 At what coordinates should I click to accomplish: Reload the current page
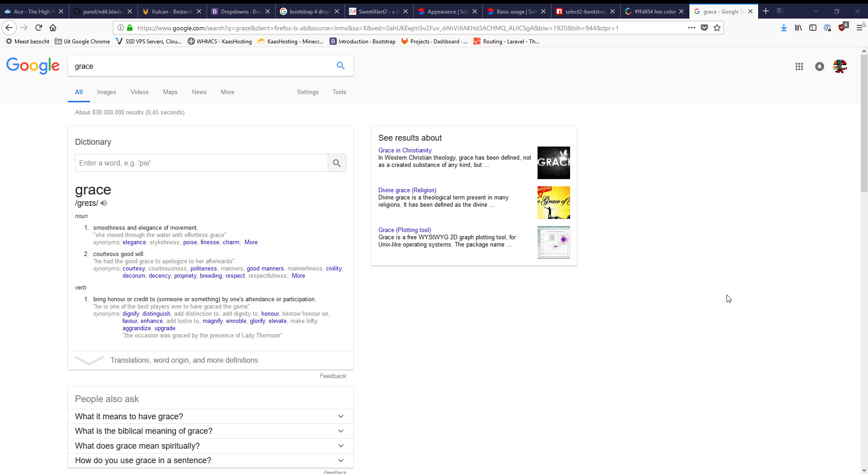[x=38, y=28]
